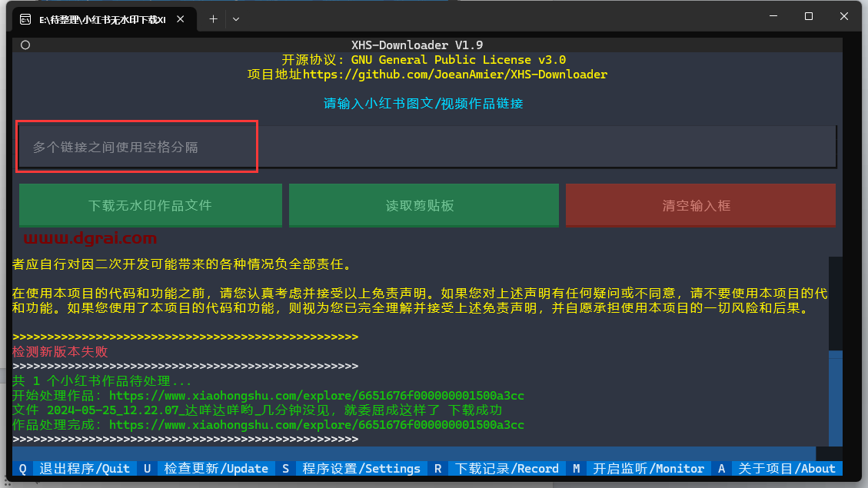
Task: Click the 文件 2024-05-25_12.22.07 下载成功 line
Action: pyautogui.click(x=258, y=410)
